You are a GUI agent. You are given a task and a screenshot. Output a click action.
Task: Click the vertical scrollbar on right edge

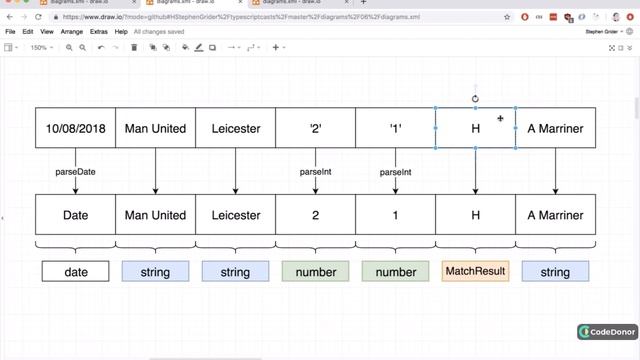point(637,108)
